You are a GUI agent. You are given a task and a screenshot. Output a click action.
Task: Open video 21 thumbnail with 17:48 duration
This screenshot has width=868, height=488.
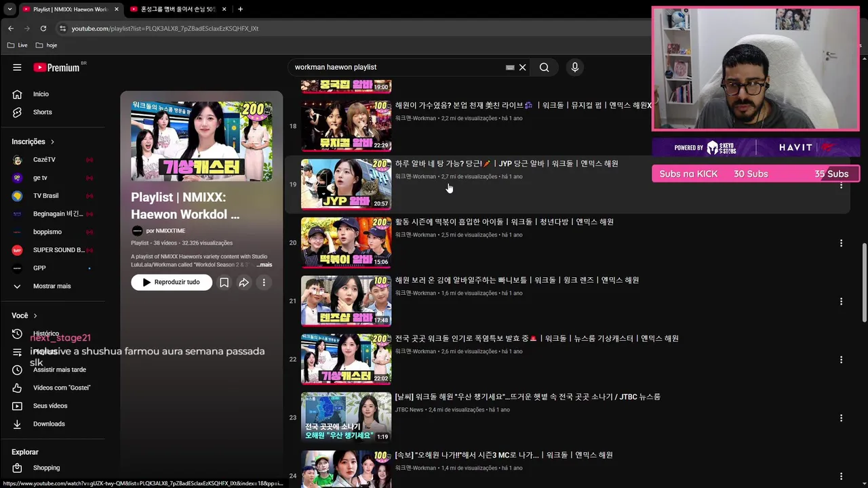click(346, 301)
